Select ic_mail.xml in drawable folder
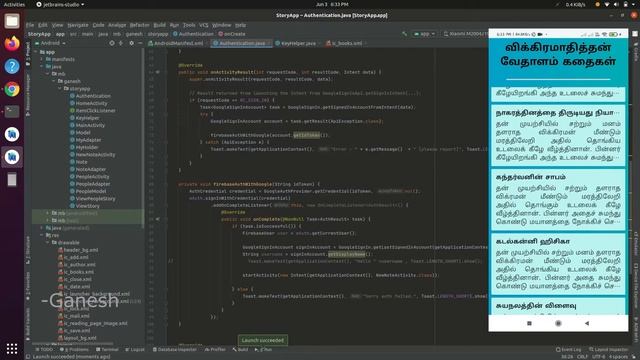This screenshot has height=360, width=640. 77,316
